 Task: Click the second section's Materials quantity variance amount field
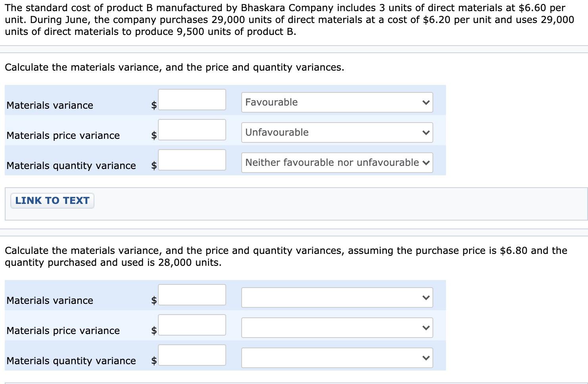192,355
